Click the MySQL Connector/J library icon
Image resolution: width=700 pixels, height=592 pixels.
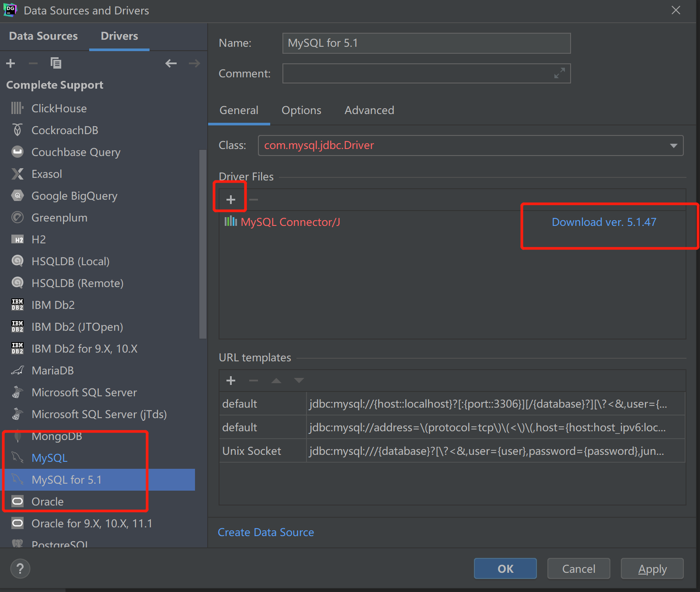(x=230, y=222)
